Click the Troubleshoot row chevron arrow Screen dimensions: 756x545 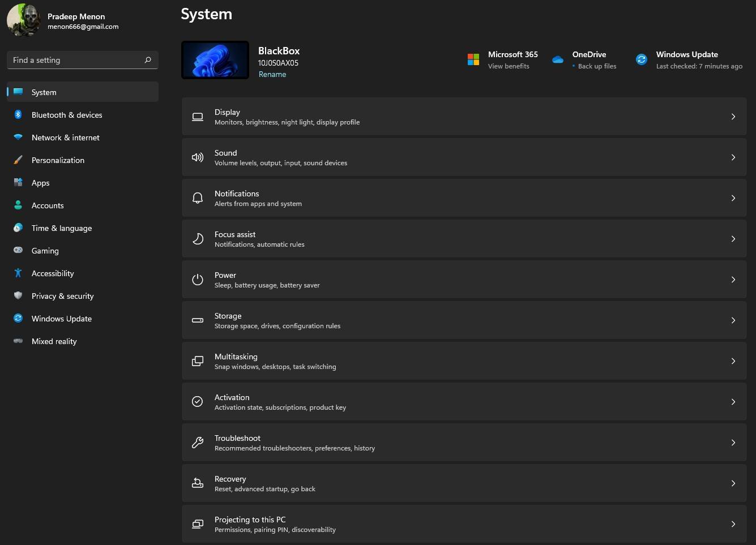tap(733, 443)
